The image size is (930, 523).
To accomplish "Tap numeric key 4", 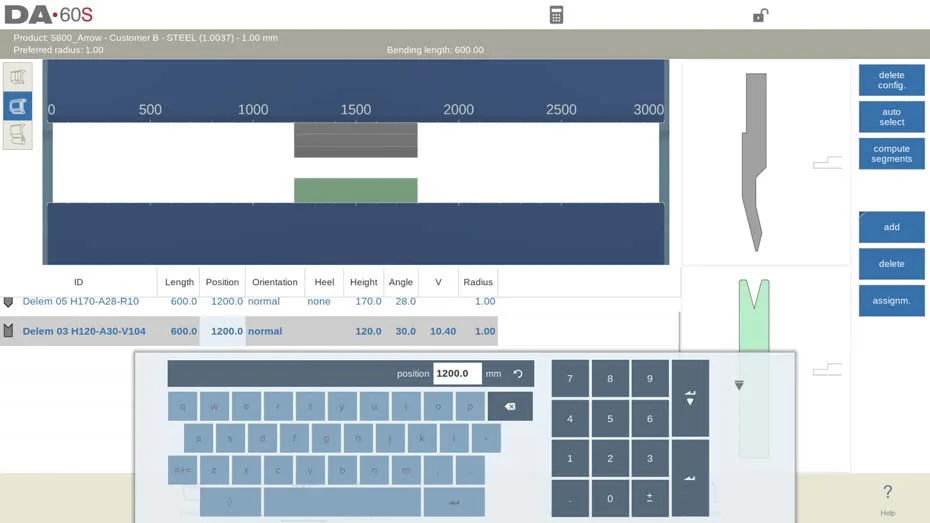I will pyautogui.click(x=570, y=419).
